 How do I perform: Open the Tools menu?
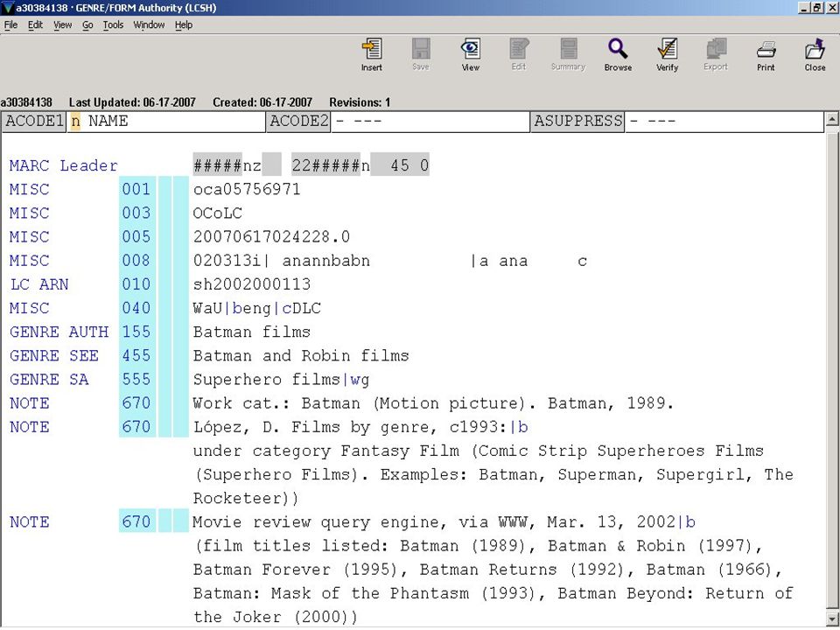click(113, 24)
